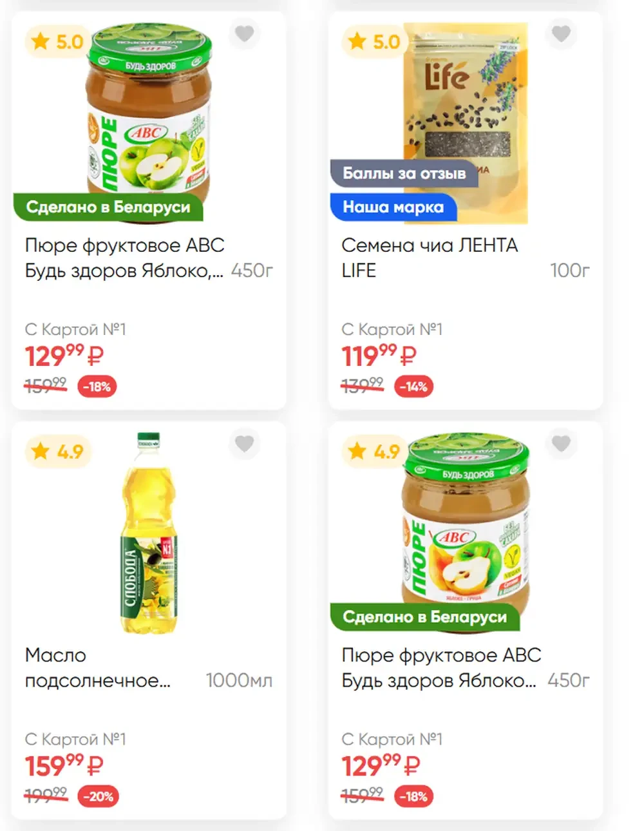Add apple puree to favorites with heart icon
This screenshot has width=644, height=831.
click(x=244, y=33)
